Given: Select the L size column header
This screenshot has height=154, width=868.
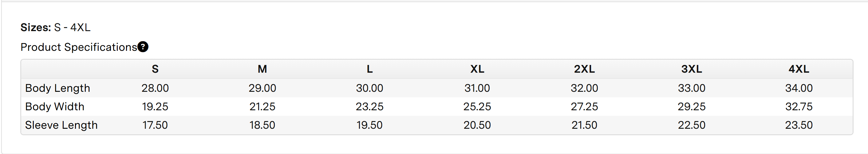Looking at the screenshot, I should point(370,69).
